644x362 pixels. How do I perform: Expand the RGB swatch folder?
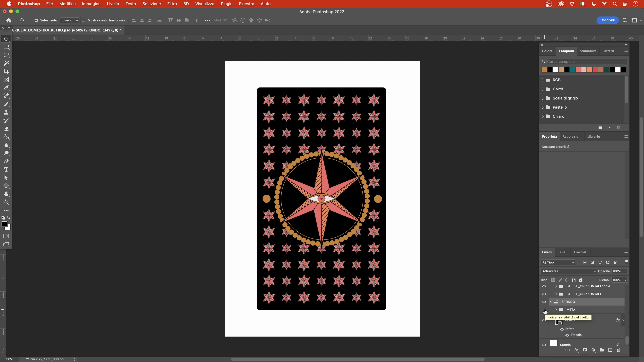(x=543, y=80)
